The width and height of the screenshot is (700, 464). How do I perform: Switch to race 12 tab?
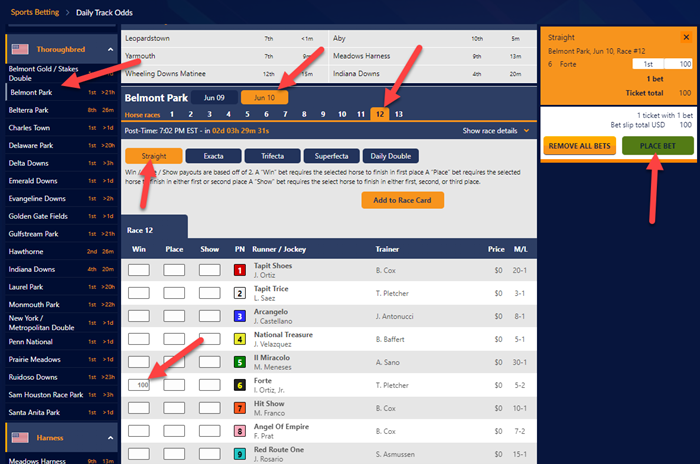click(380, 114)
